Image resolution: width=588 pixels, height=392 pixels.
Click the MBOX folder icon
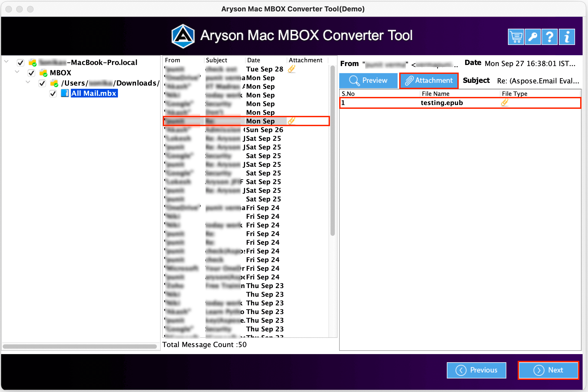[43, 73]
